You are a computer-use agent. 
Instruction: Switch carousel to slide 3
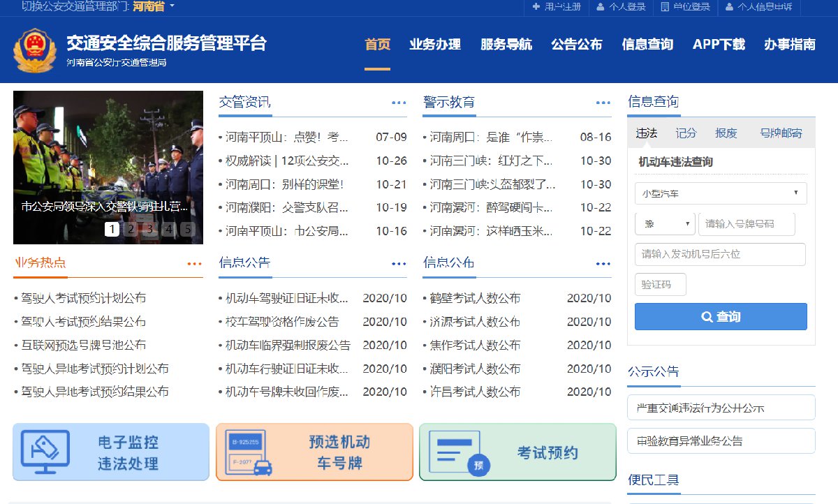149,229
